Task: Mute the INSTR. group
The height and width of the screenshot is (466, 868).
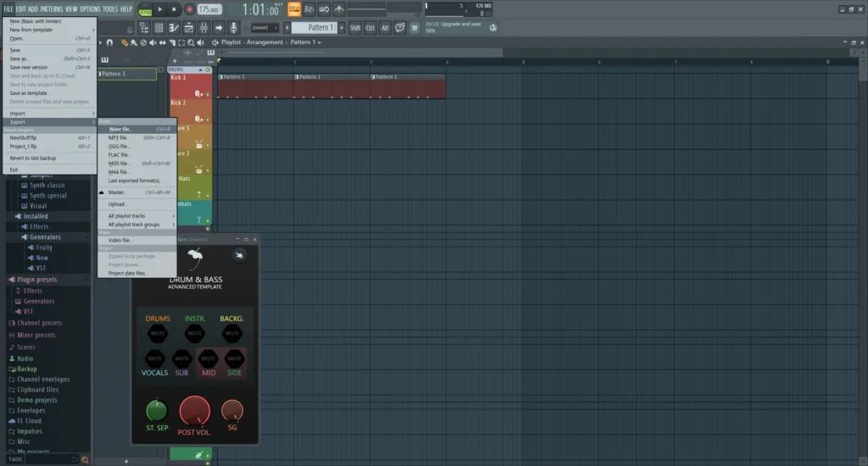Action: 194,333
